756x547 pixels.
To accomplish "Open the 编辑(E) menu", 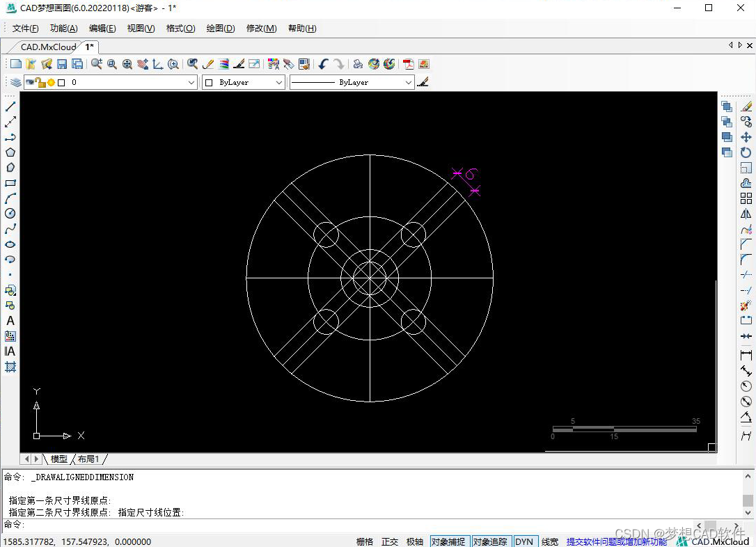I will point(102,29).
